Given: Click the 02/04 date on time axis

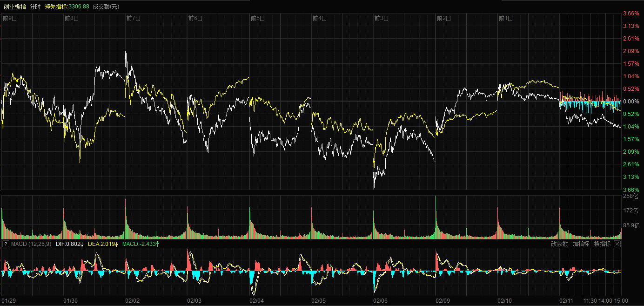Looking at the screenshot, I should click(257, 301).
